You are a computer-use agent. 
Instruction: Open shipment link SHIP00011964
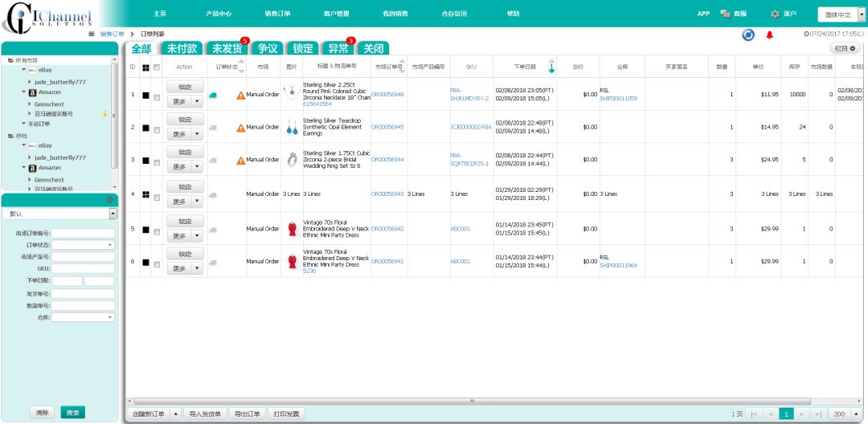click(x=618, y=265)
